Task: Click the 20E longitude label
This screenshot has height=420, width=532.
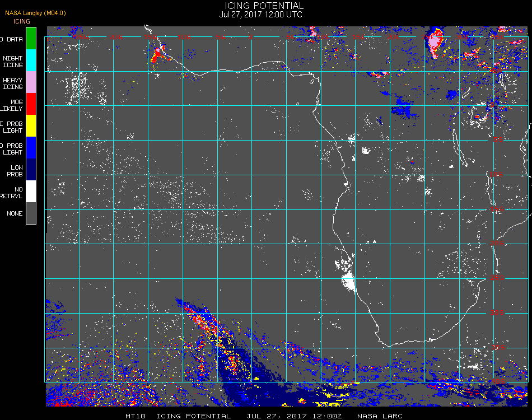Action: 393,37
